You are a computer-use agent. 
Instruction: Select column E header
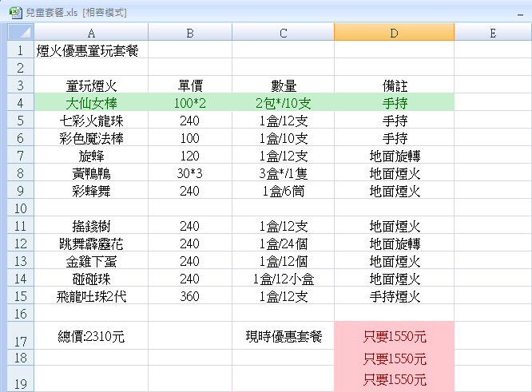(x=492, y=33)
